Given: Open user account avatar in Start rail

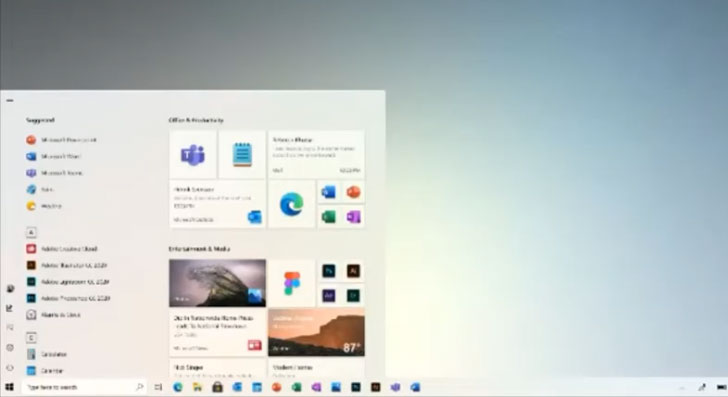Looking at the screenshot, I should (x=10, y=289).
